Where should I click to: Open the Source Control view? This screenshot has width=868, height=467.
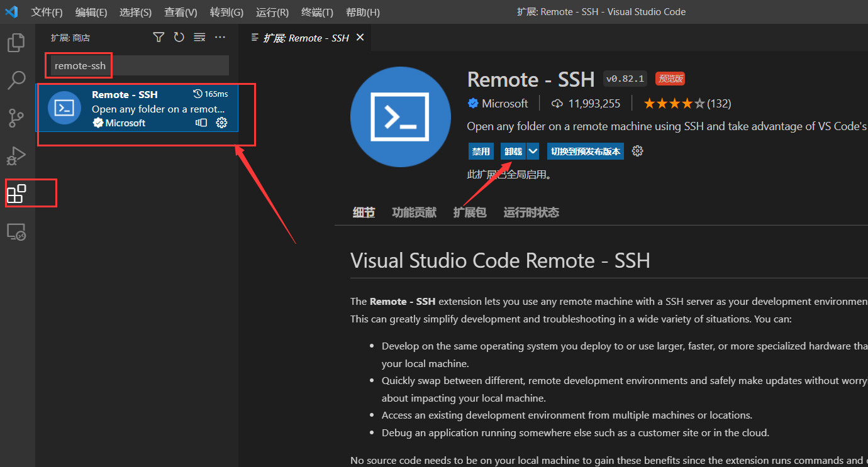[16, 118]
